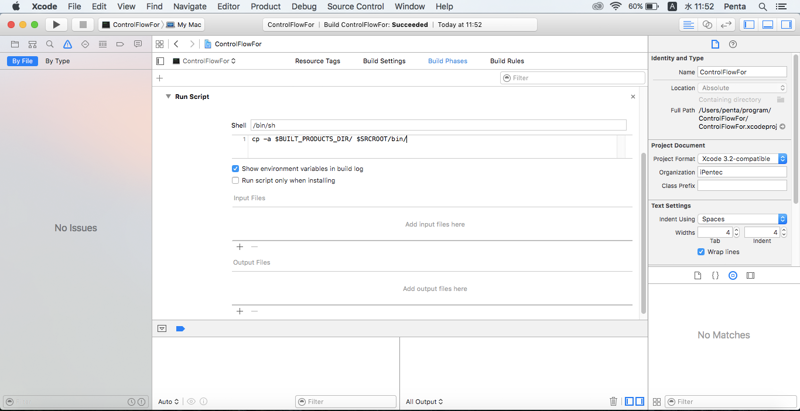Show the Project navigator folder icon
The image size is (800, 411).
pyautogui.click(x=15, y=44)
